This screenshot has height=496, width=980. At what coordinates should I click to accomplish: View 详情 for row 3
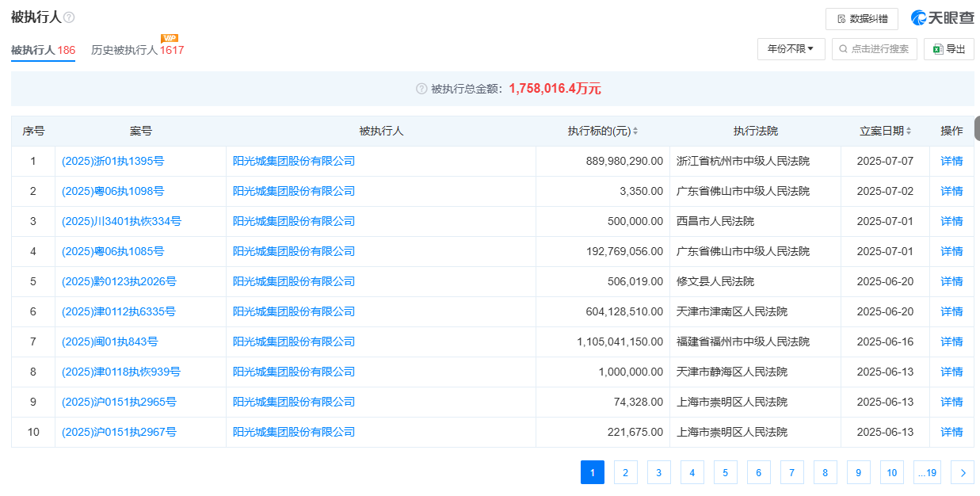pyautogui.click(x=951, y=221)
